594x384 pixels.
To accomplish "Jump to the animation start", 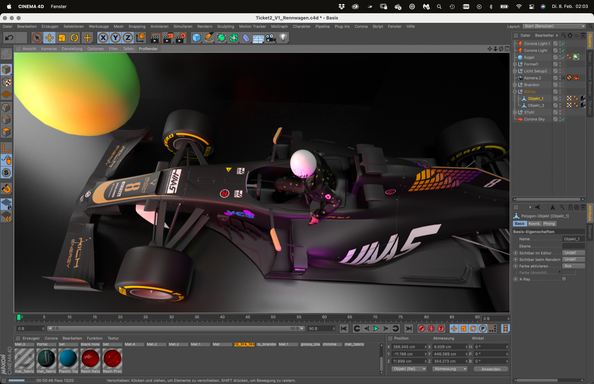I will [x=344, y=328].
